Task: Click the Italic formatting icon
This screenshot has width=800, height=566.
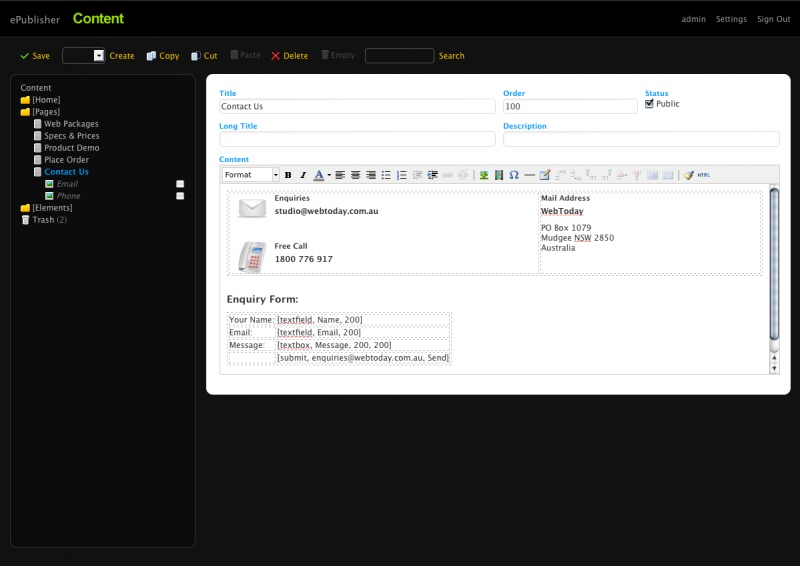Action: point(303,175)
